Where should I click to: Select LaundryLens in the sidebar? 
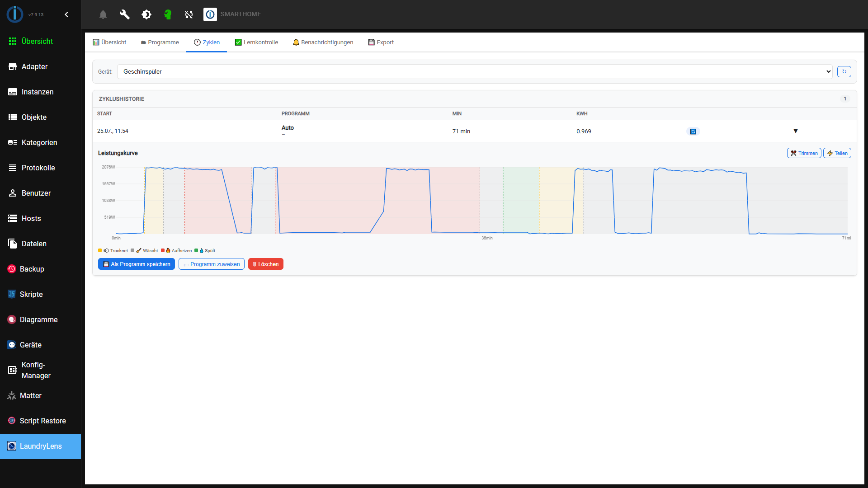click(40, 446)
